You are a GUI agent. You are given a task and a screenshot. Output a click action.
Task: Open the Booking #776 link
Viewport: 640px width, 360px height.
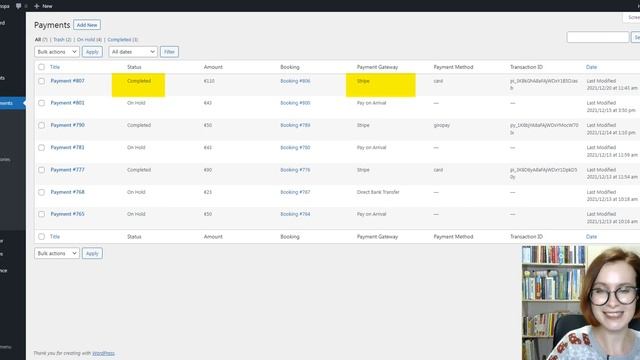coord(295,170)
